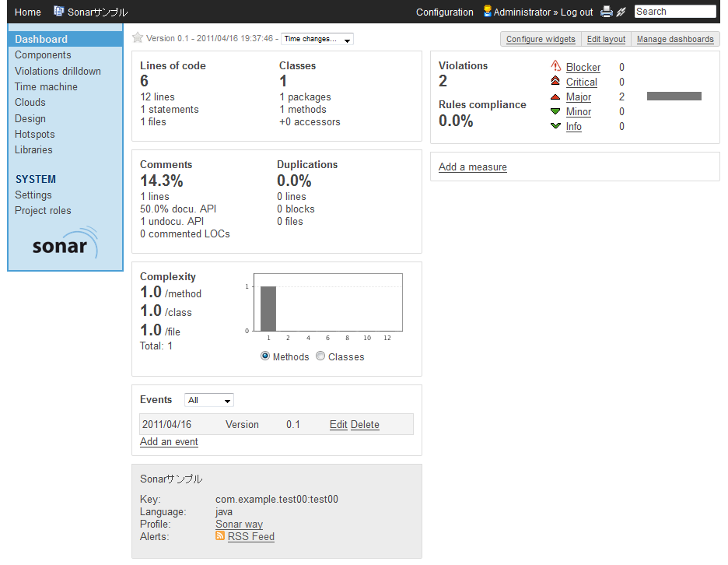The image size is (728, 565).
Task: Click the Major violations link
Action: [579, 97]
